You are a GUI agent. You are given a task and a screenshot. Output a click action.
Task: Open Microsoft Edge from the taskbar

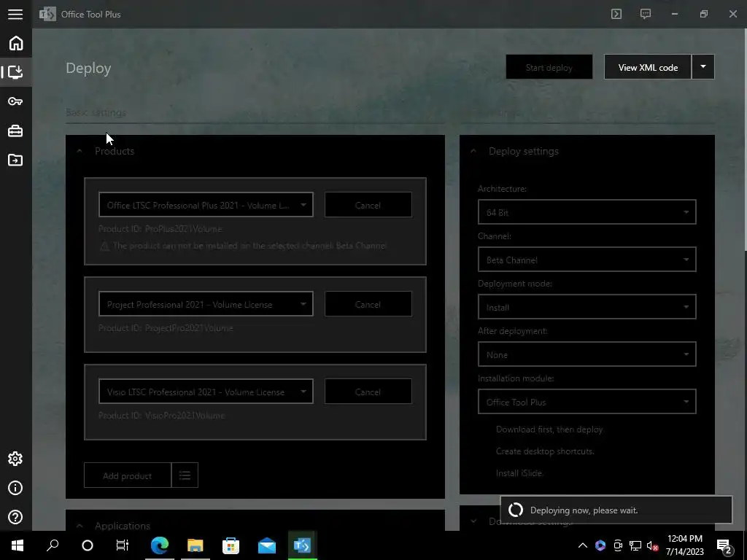[x=160, y=545]
